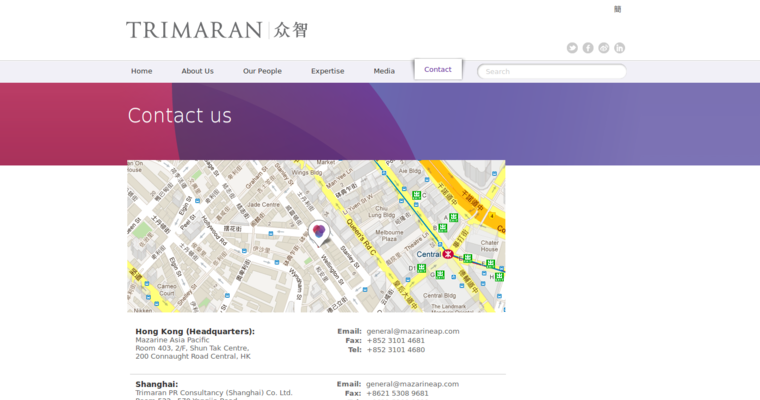This screenshot has width=760, height=400.
Task: Go to the Home menu item
Action: pyautogui.click(x=142, y=71)
